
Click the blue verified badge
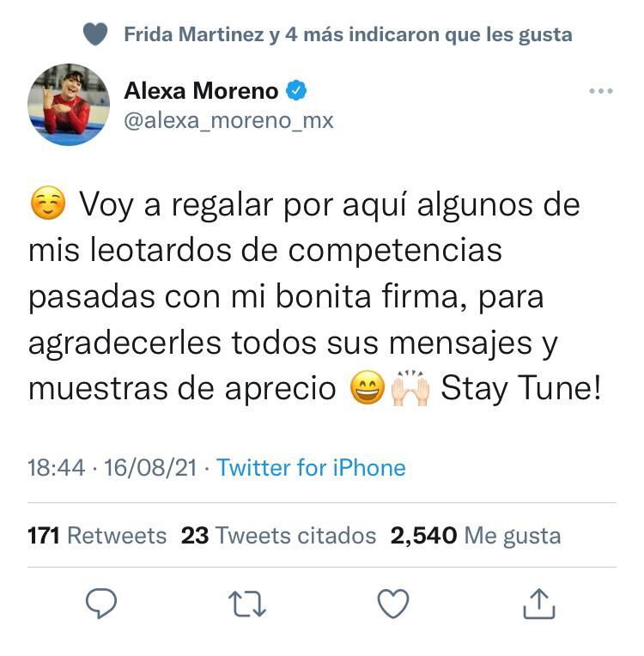[296, 90]
